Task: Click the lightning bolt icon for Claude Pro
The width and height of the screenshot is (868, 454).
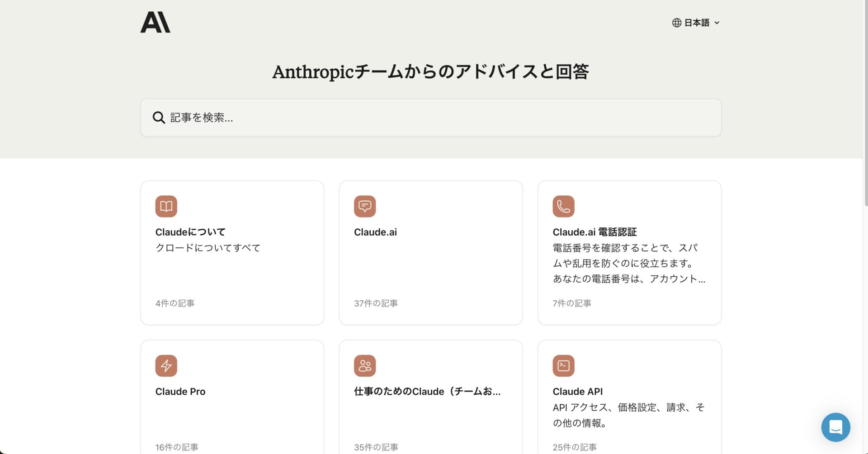Action: coord(166,366)
